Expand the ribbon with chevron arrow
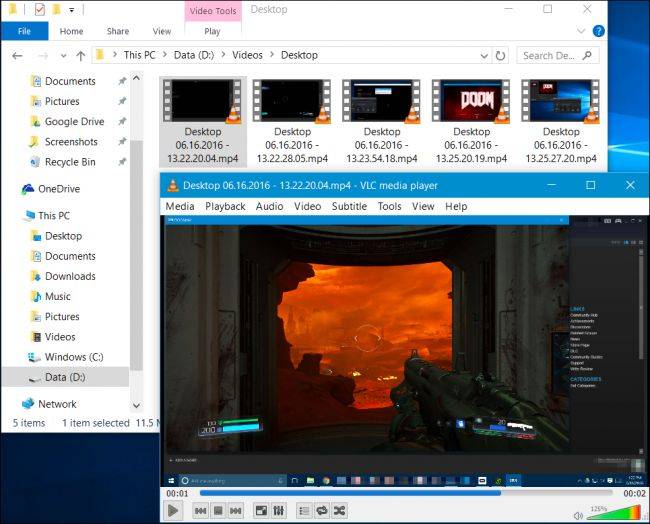650x524 pixels. 581,31
